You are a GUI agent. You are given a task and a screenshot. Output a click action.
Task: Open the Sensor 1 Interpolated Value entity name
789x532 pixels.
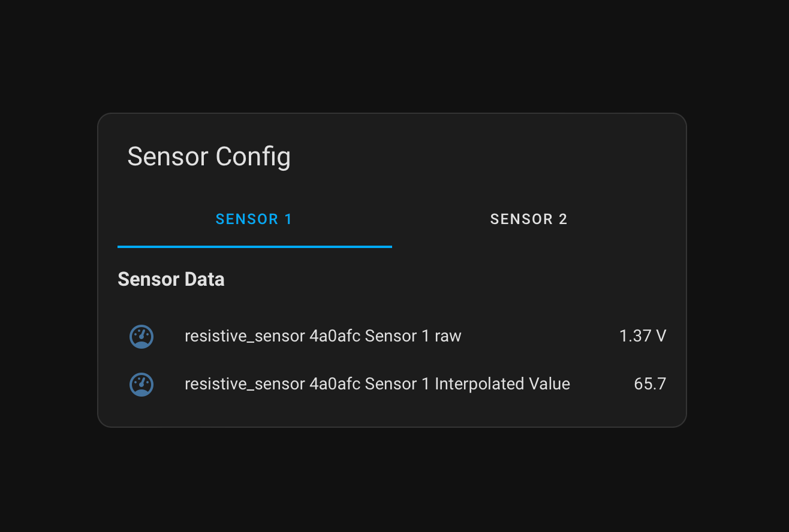click(377, 384)
